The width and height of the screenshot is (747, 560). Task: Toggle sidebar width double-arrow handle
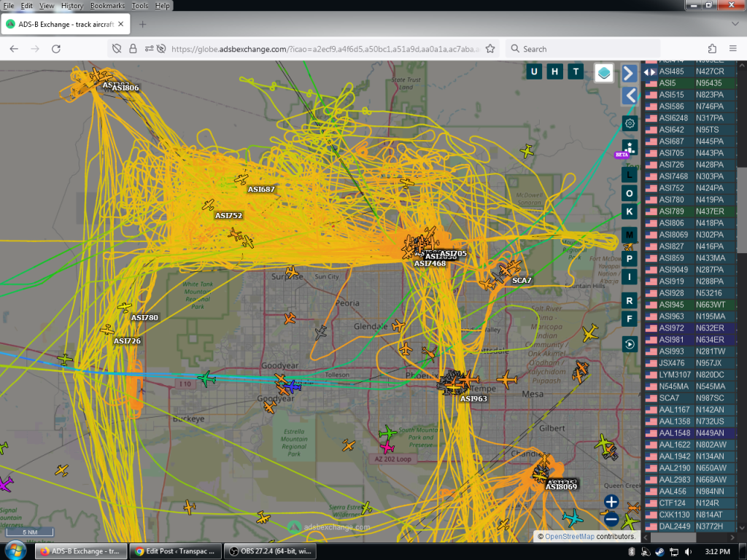pyautogui.click(x=649, y=72)
